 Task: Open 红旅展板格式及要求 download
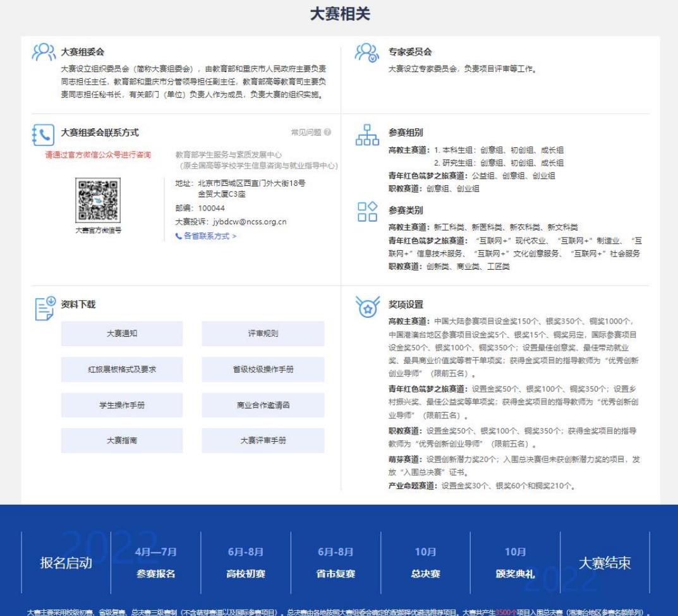(122, 370)
